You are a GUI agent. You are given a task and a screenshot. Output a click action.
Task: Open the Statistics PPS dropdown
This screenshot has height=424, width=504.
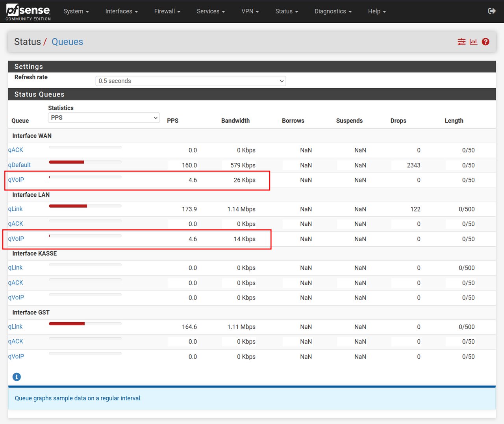pyautogui.click(x=104, y=117)
